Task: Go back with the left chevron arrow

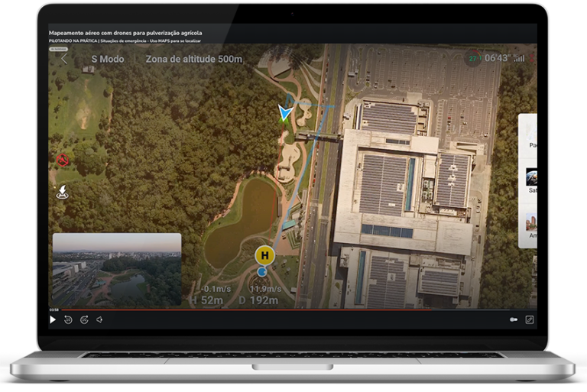Action: 64,59
